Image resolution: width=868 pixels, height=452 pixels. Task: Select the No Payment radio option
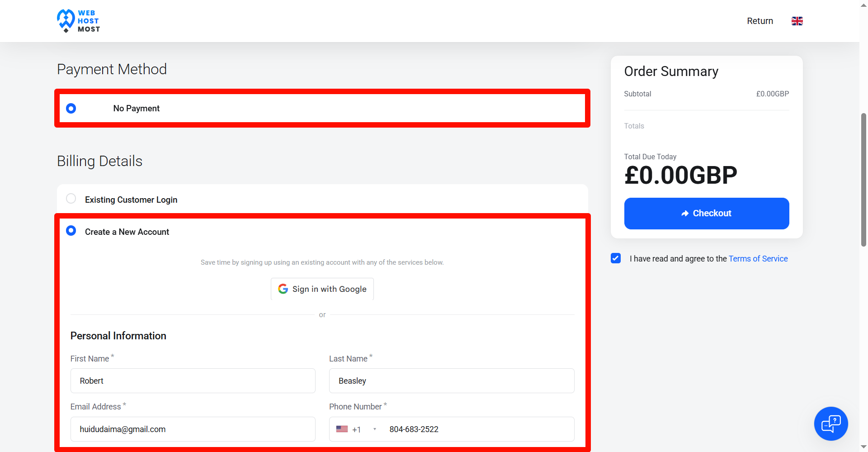coord(71,108)
